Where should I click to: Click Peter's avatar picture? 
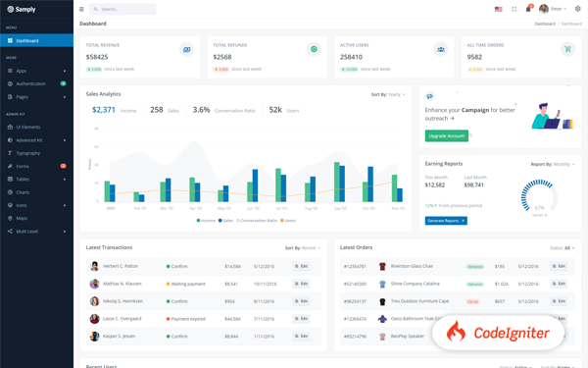(544, 9)
